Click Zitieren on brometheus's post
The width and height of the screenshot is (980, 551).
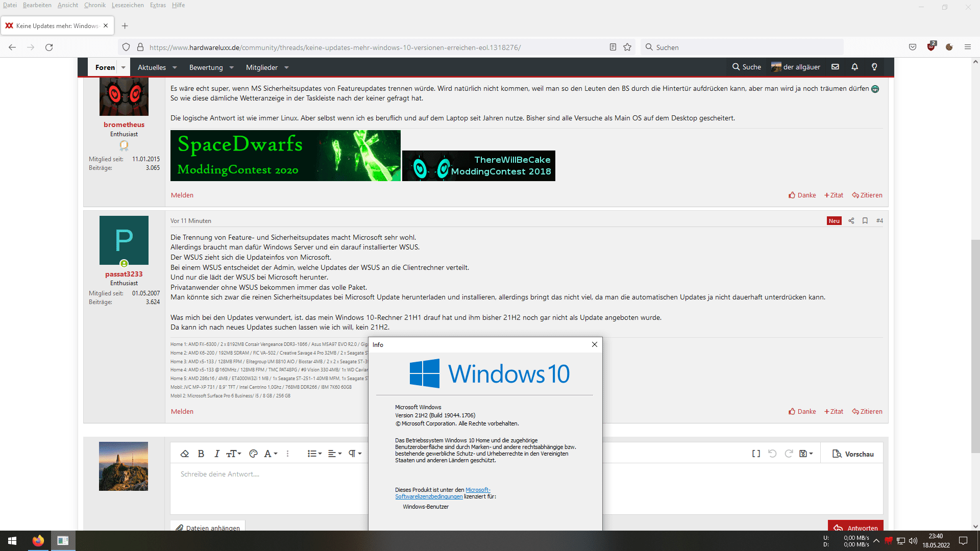coord(867,195)
